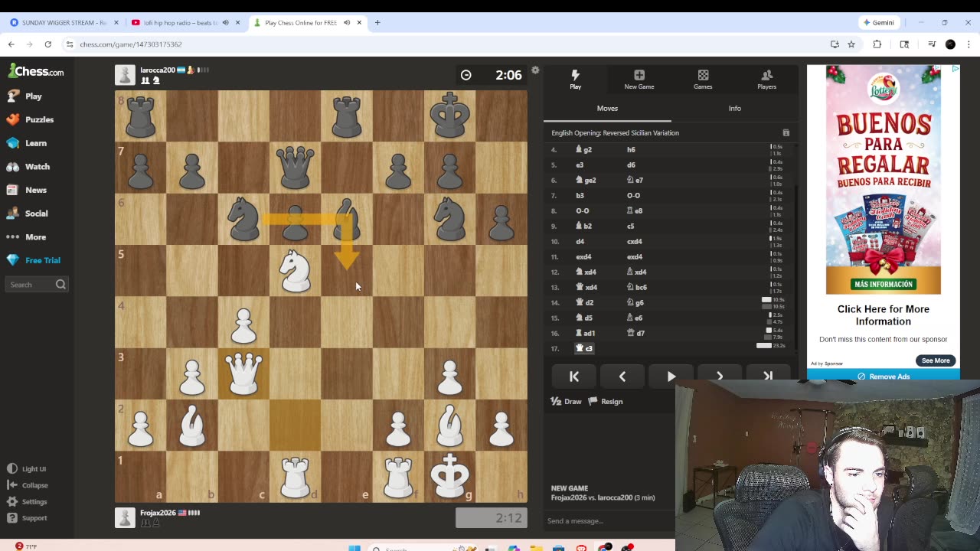Screen dimensions: 980x551
Task: Open the Chrome three-dot menu
Action: pos(969,44)
